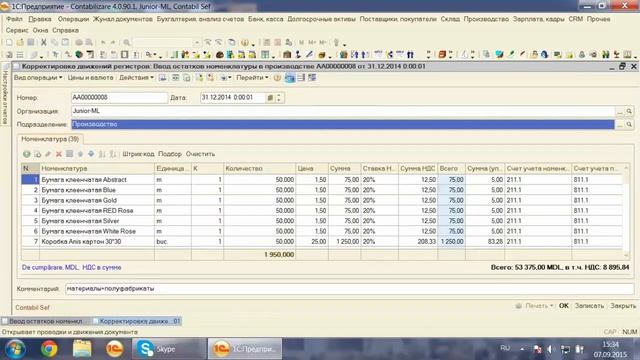This screenshot has height=360, width=640.
Task: Click the De cumpărare, MDL НДС в сумме link
Action: click(x=71, y=267)
